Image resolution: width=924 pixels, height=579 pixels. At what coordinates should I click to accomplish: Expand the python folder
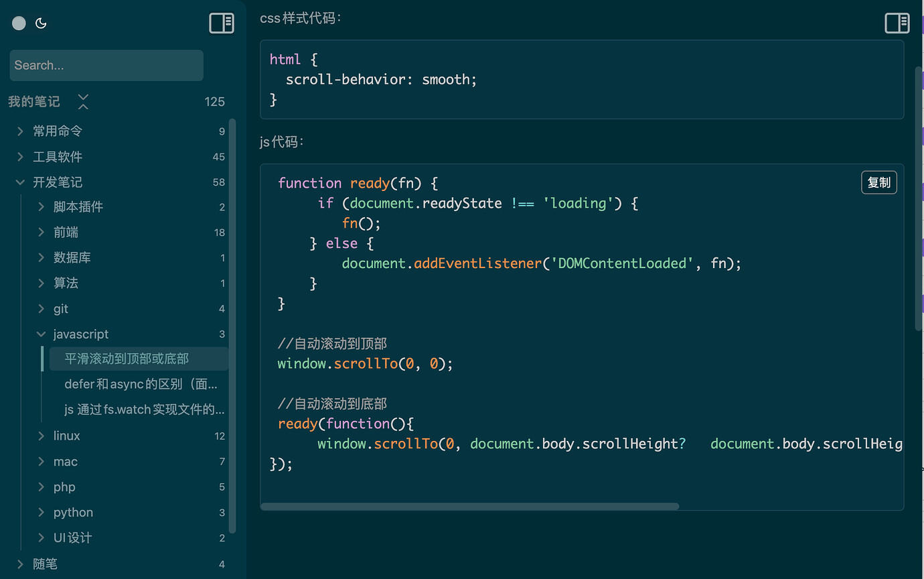pos(42,513)
